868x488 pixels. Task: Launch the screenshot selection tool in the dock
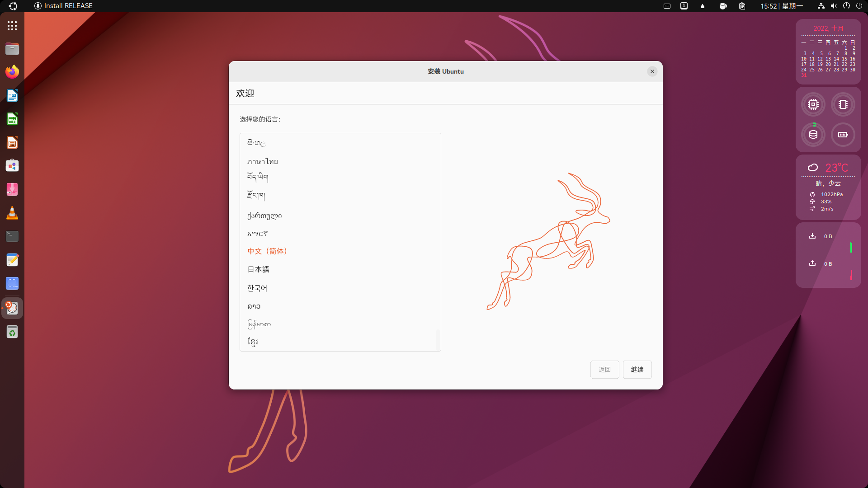(12, 283)
